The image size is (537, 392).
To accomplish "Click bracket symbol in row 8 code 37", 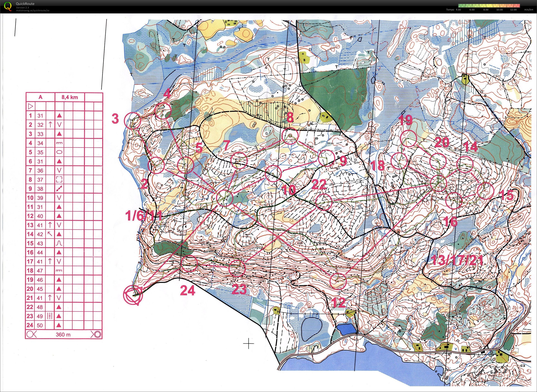I will tap(59, 180).
